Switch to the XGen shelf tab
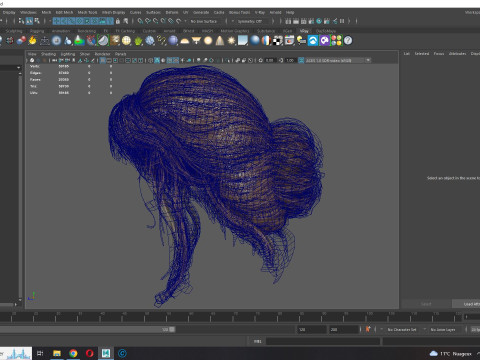Image resolution: width=480 pixels, height=360 pixels. click(287, 31)
